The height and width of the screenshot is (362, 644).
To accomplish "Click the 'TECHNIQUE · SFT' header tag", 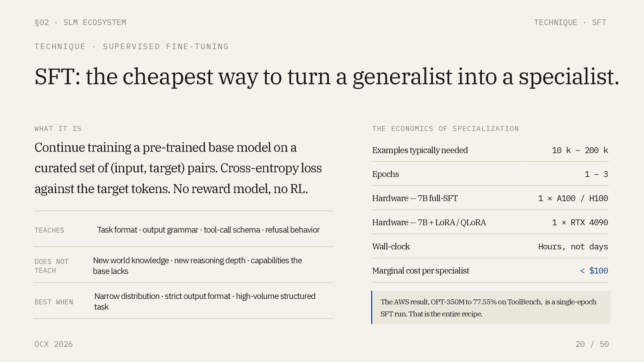I will point(570,22).
